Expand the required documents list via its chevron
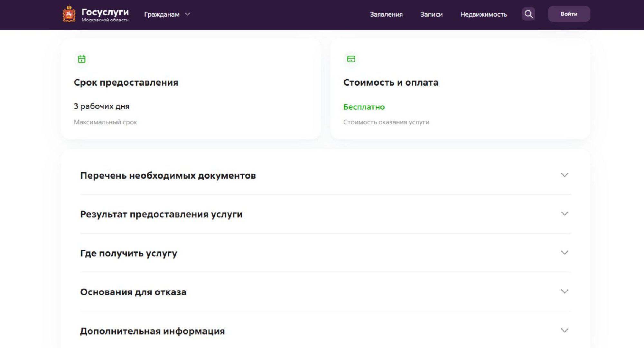 pyautogui.click(x=564, y=175)
